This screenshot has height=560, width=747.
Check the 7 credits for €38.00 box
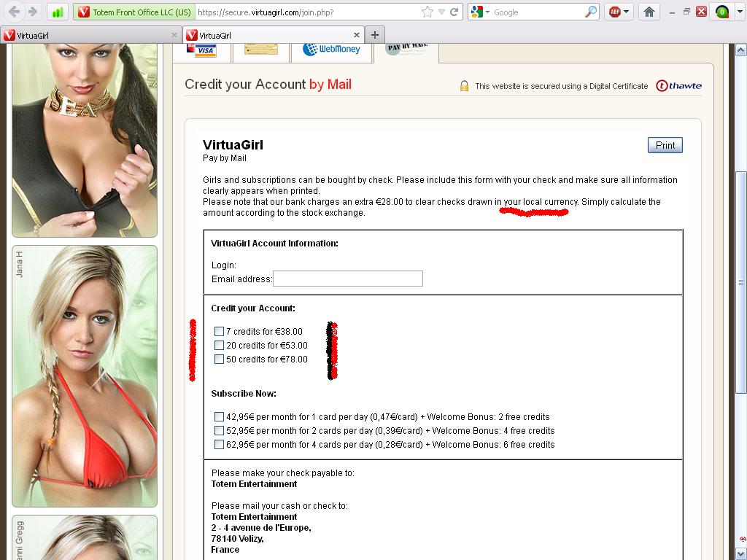pos(219,331)
